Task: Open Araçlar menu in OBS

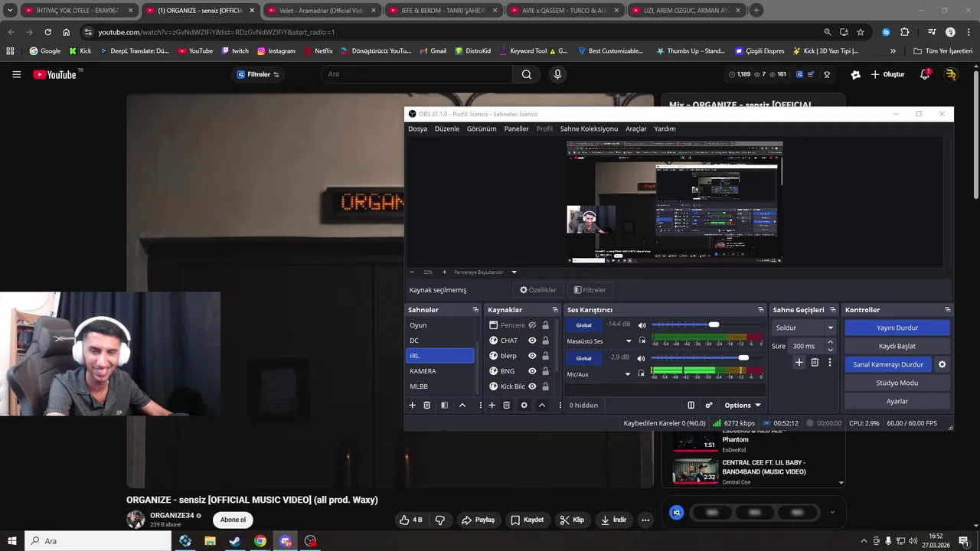Action: [x=636, y=129]
